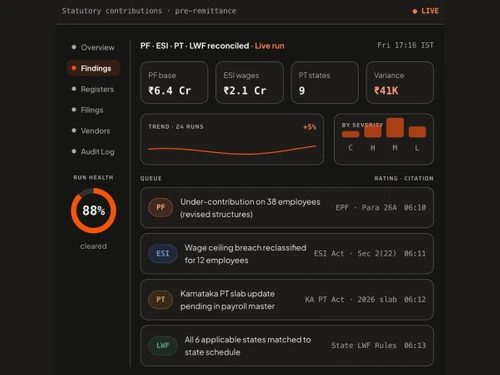Click the RUN HEALTH label
Image resolution: width=500 pixels, height=375 pixels.
click(93, 178)
